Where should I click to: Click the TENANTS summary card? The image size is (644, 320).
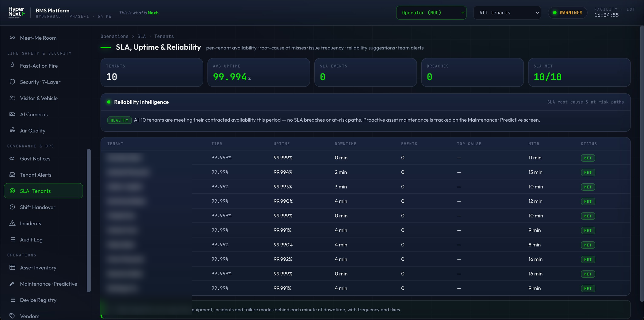(x=152, y=72)
